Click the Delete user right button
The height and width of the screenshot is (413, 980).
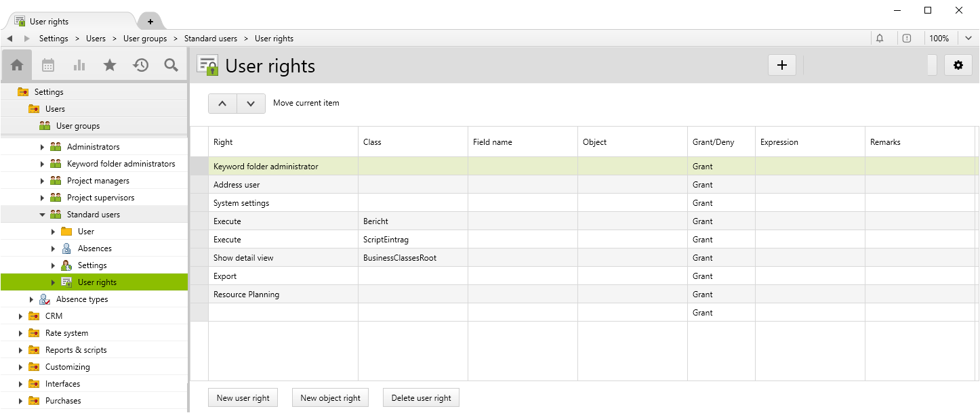pos(421,398)
